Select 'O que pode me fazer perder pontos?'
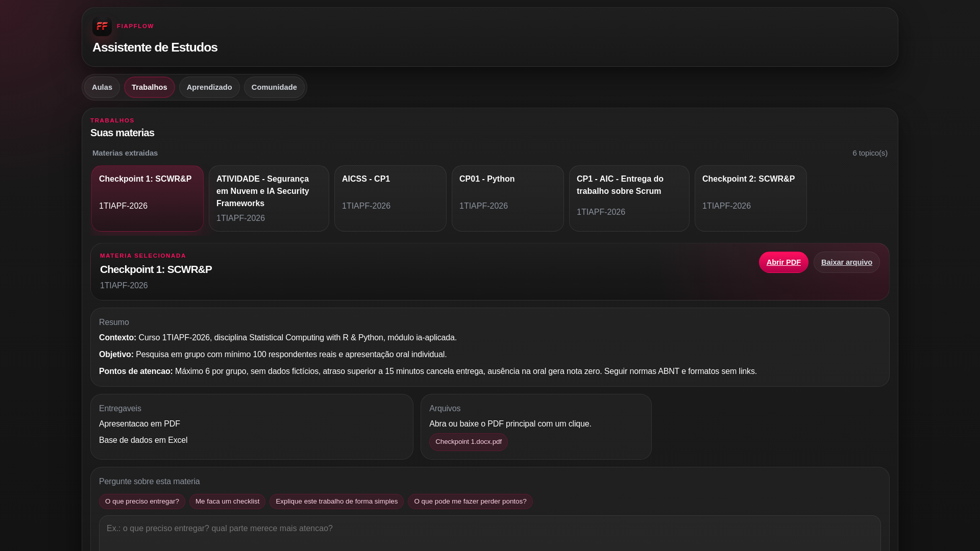This screenshot has height=551, width=980. coord(470,502)
